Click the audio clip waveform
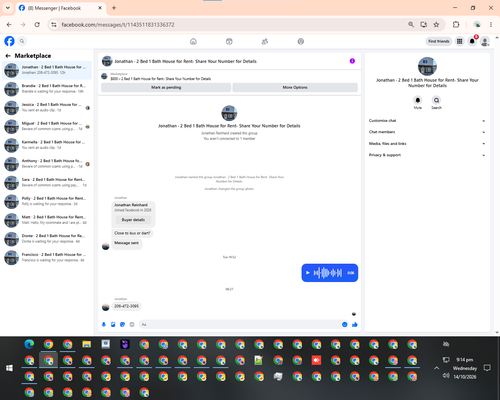The width and height of the screenshot is (500, 400). [x=328, y=273]
